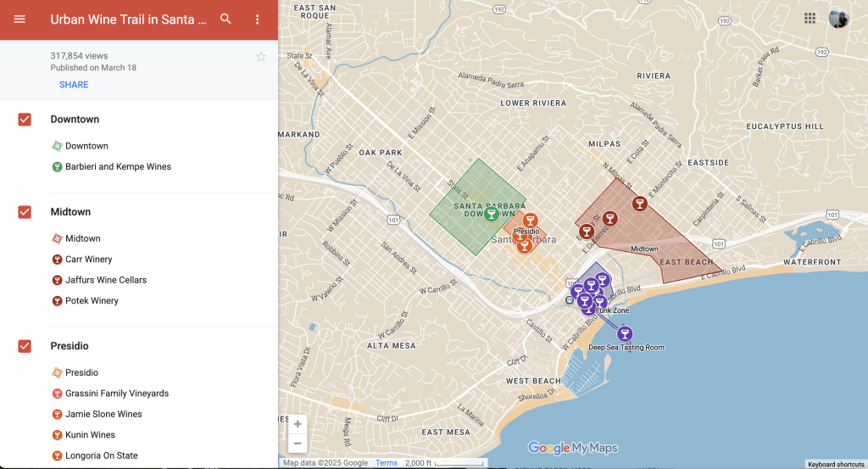Click the Presidio polygon icon in list
The height and width of the screenshot is (469, 868).
(57, 372)
